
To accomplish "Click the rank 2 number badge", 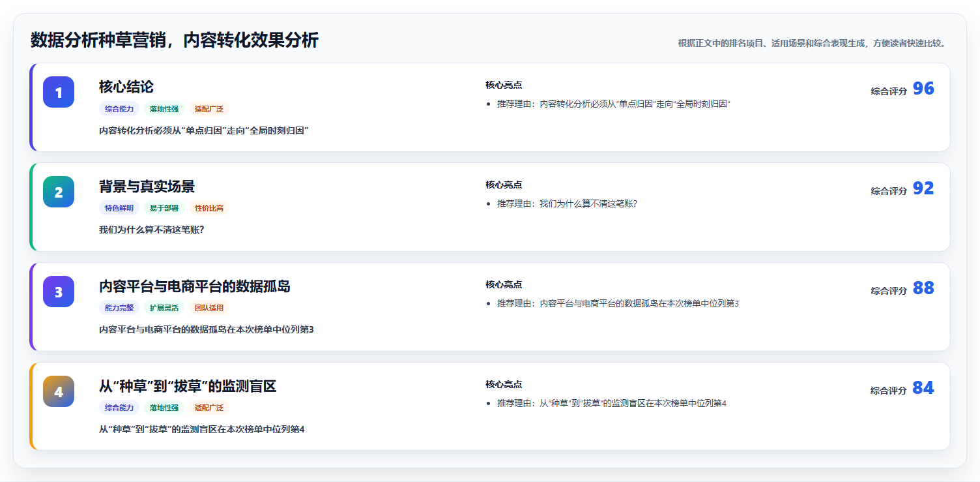I will pyautogui.click(x=59, y=192).
